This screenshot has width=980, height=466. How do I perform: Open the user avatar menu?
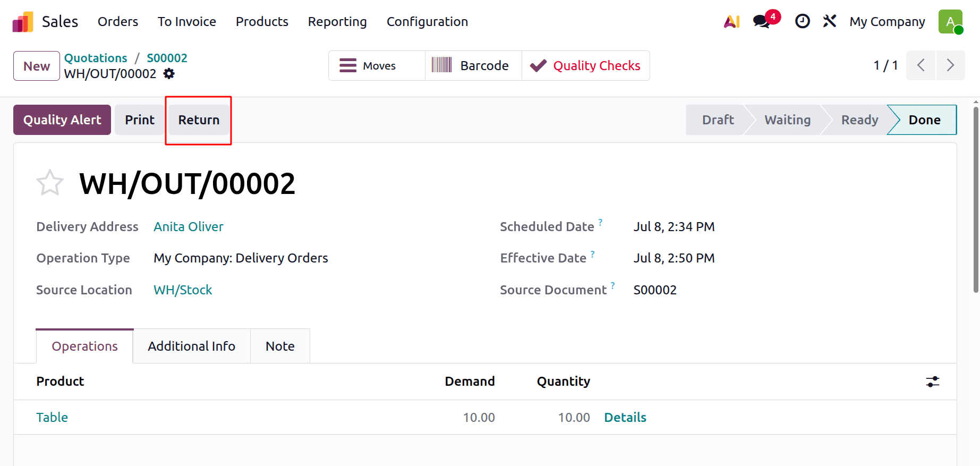coord(951,22)
